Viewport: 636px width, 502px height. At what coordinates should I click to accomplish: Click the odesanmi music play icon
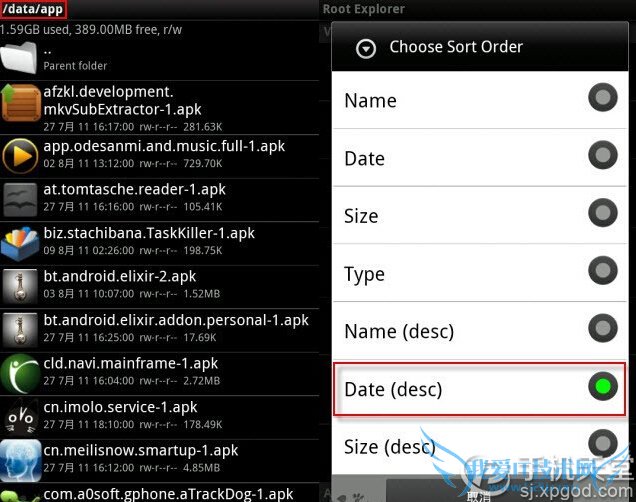pos(20,156)
